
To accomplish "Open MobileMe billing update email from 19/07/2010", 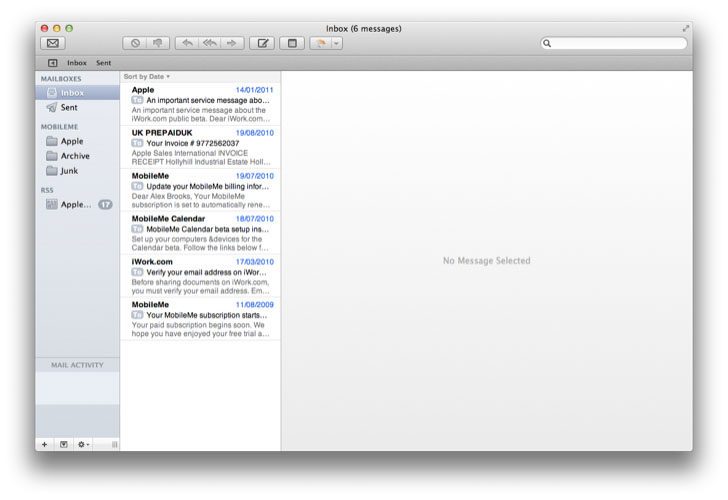I will (201, 190).
